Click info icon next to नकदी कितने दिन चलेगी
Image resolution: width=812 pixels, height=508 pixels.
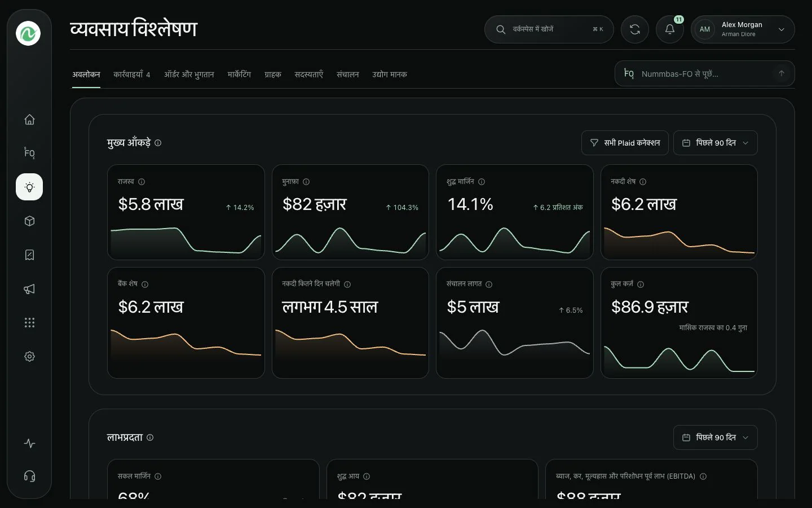347,284
